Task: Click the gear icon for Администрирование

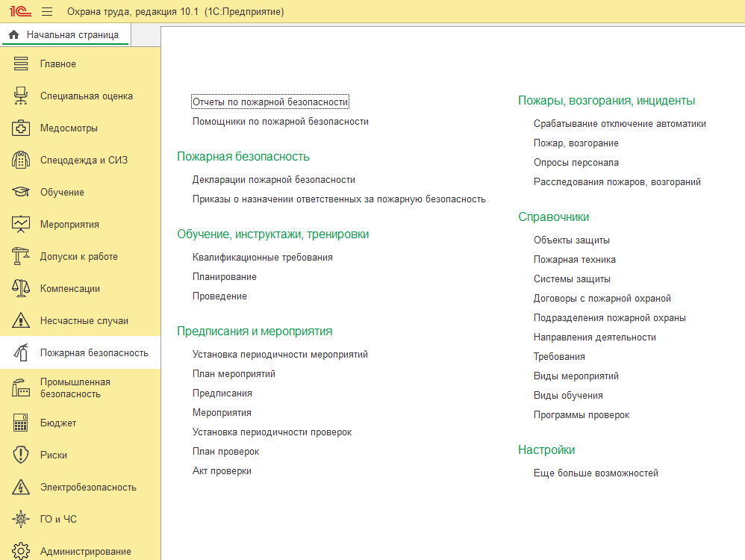Action: point(20,552)
